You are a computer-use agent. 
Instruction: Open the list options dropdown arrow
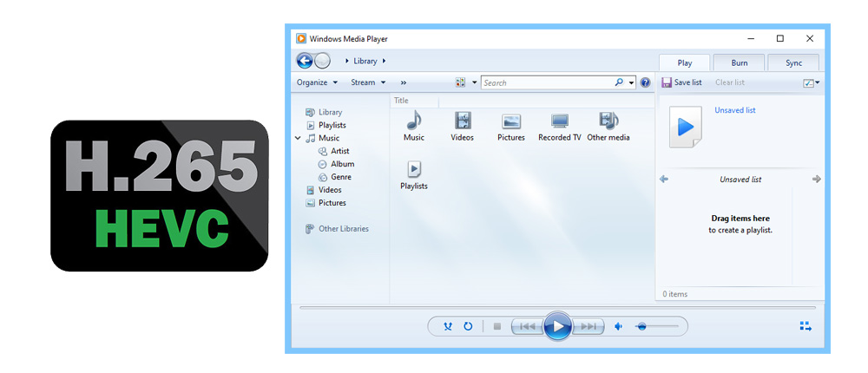[x=818, y=83]
